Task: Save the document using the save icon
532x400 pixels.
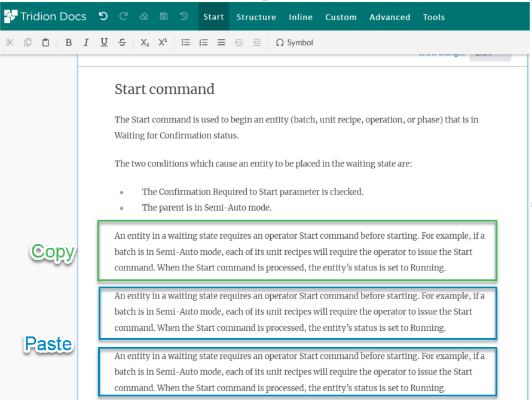Action: click(x=164, y=17)
